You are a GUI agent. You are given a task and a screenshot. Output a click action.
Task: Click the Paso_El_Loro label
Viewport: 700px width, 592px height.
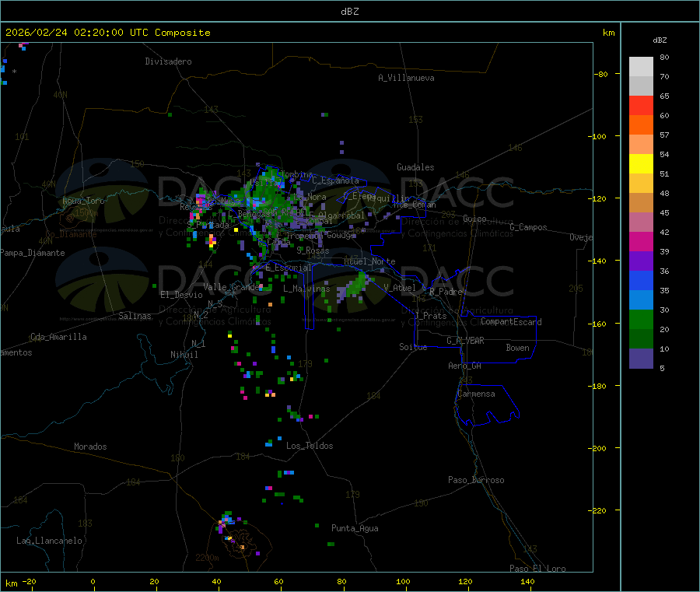click(537, 569)
